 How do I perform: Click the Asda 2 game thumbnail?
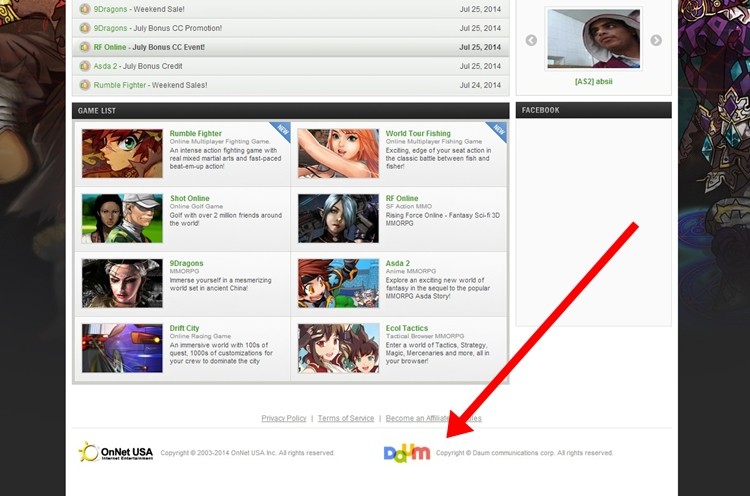pos(338,283)
